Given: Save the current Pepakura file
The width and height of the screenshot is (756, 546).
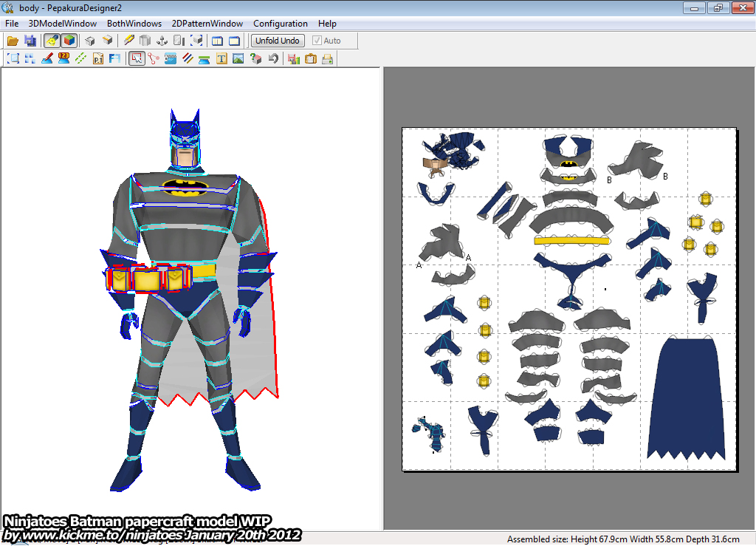Looking at the screenshot, I should tap(30, 41).
